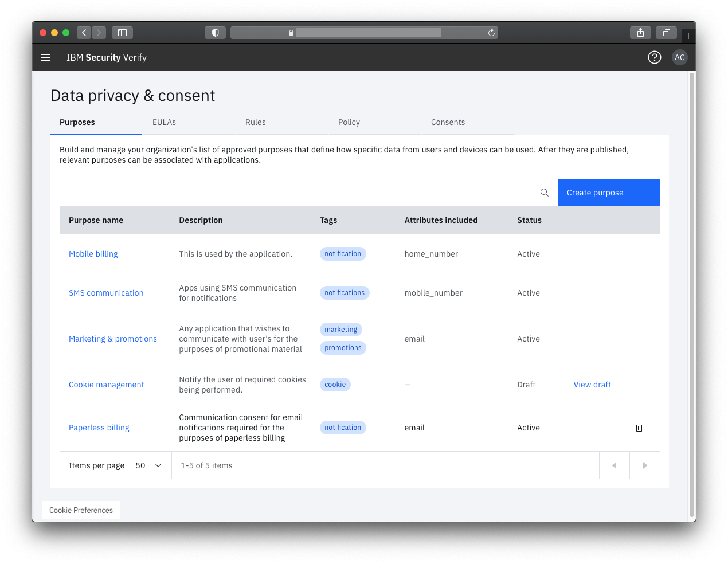The image size is (728, 564).
Task: Click the cookie tag
Action: 335,385
